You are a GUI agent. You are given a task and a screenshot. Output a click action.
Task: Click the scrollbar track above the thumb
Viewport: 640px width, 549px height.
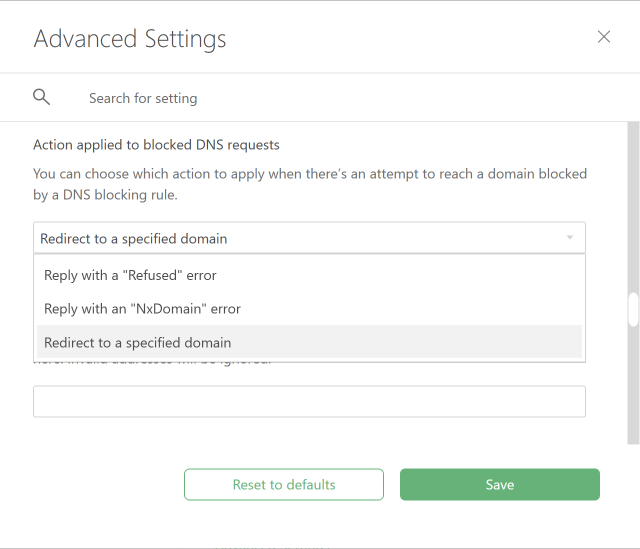point(632,200)
